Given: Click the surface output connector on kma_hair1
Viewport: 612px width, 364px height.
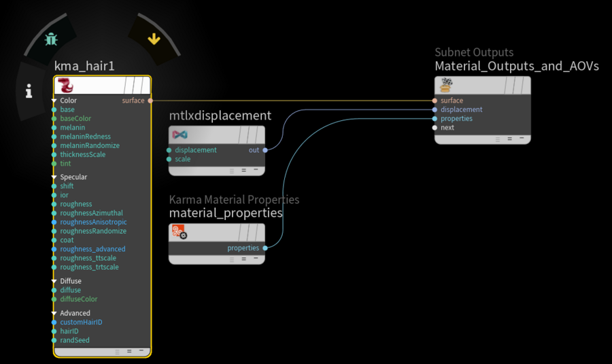Looking at the screenshot, I should 150,101.
